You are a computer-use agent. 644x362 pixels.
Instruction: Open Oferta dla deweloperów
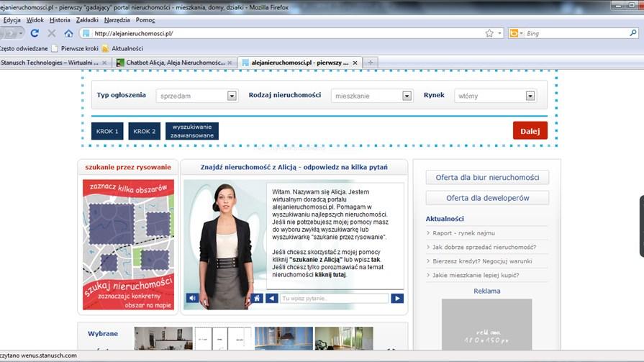pyautogui.click(x=487, y=198)
